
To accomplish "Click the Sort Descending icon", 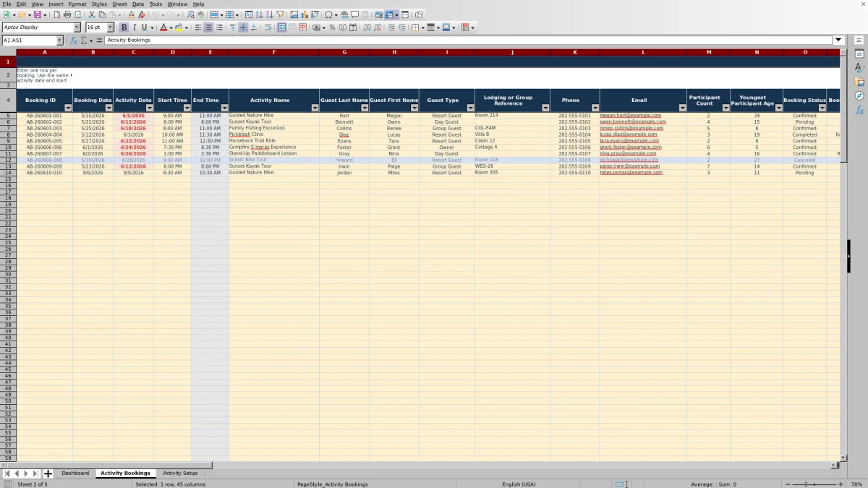I will point(269,14).
